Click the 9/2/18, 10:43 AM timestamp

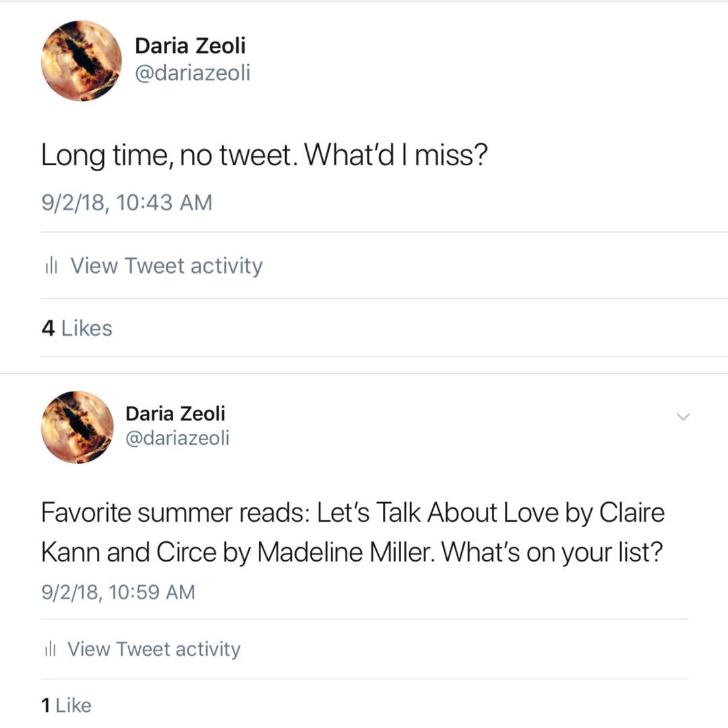point(127,202)
